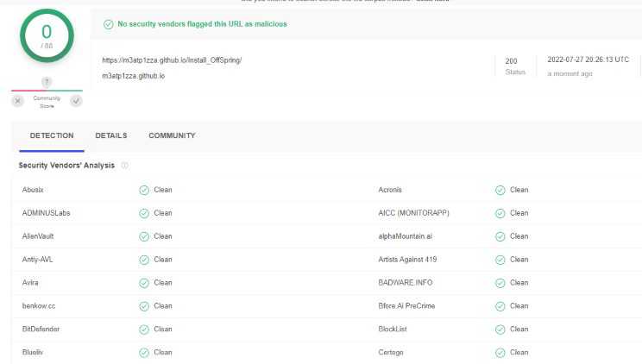Click the info icon beside Security Vendors' Analysis

coord(124,165)
